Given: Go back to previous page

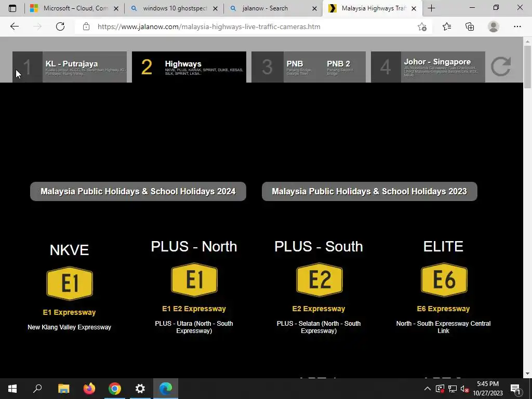Looking at the screenshot, I should [x=14, y=26].
